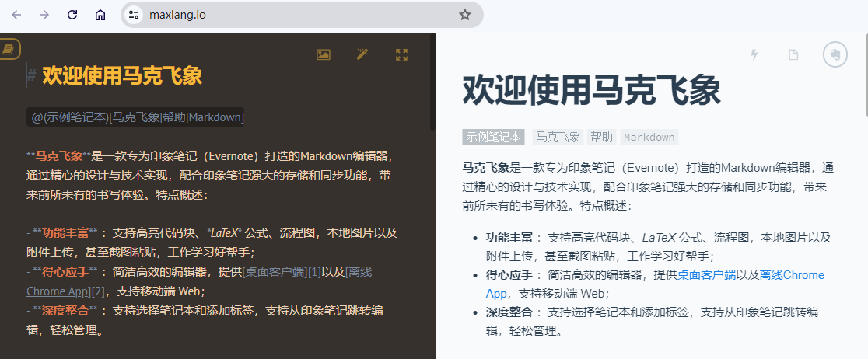This screenshot has width=868, height=359.
Task: Click the editor pane scrollbar
Action: tap(433, 83)
